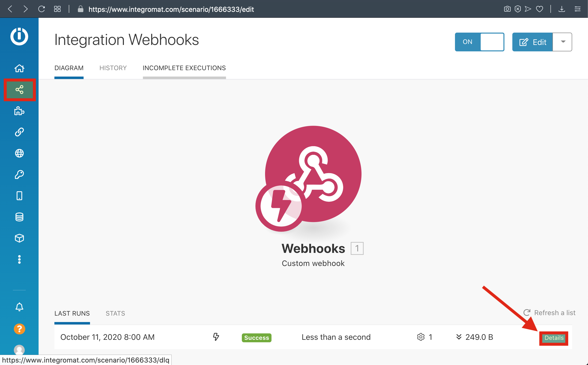Image resolution: width=588 pixels, height=365 pixels.
Task: Expand the three-dots more menu in sidebar
Action: (x=20, y=260)
